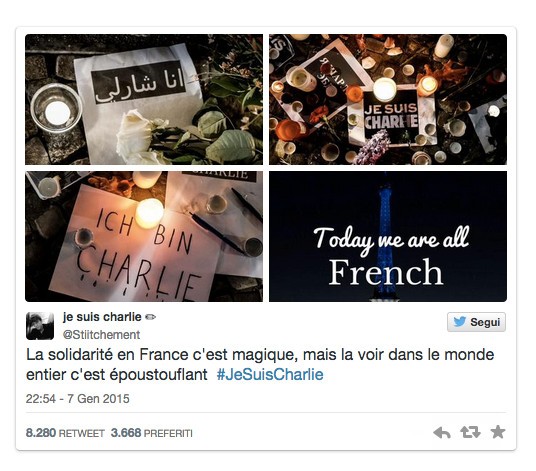Open the Ich Bin Charlie photo
Viewport: 536px width, 471px height.
tap(144, 237)
